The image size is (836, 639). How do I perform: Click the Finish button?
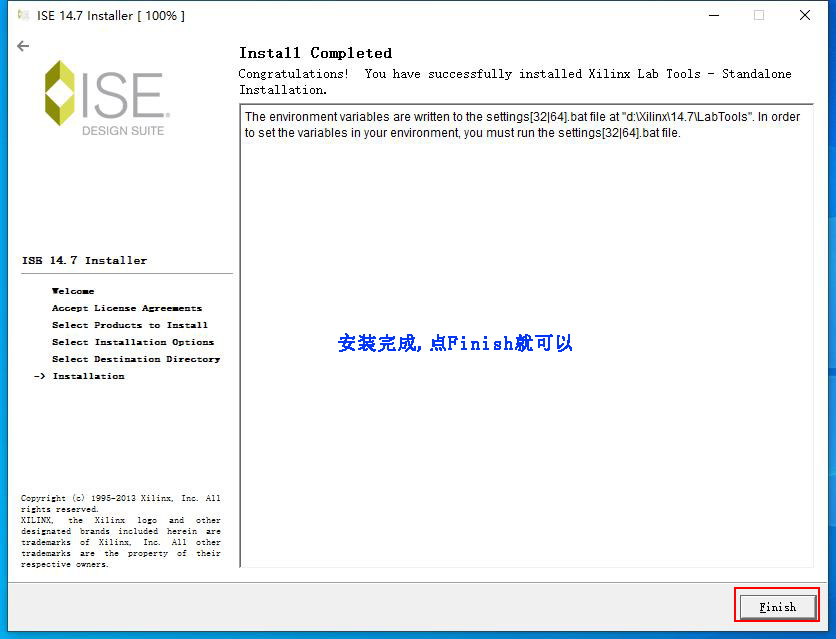pyautogui.click(x=777, y=606)
